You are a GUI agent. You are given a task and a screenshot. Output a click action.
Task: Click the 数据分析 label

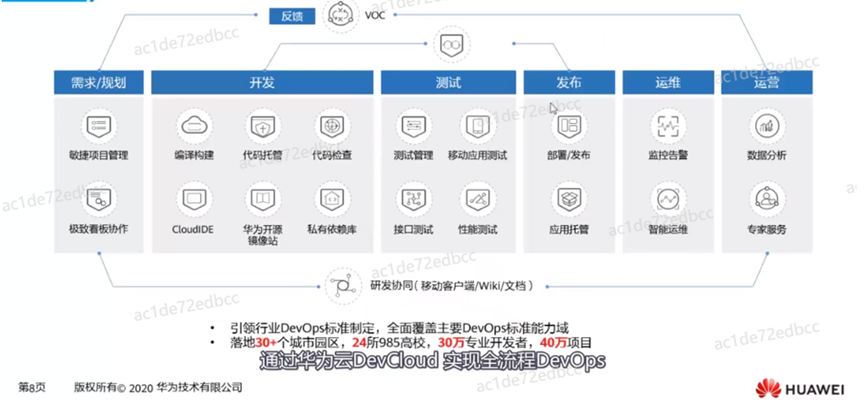(x=767, y=155)
